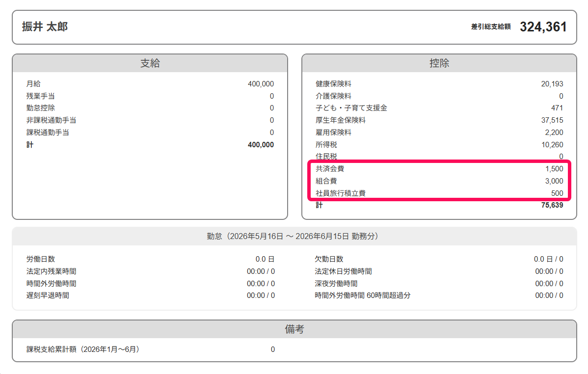Select the 月給 row label
Viewport: 588px width, 374px height.
[x=33, y=84]
